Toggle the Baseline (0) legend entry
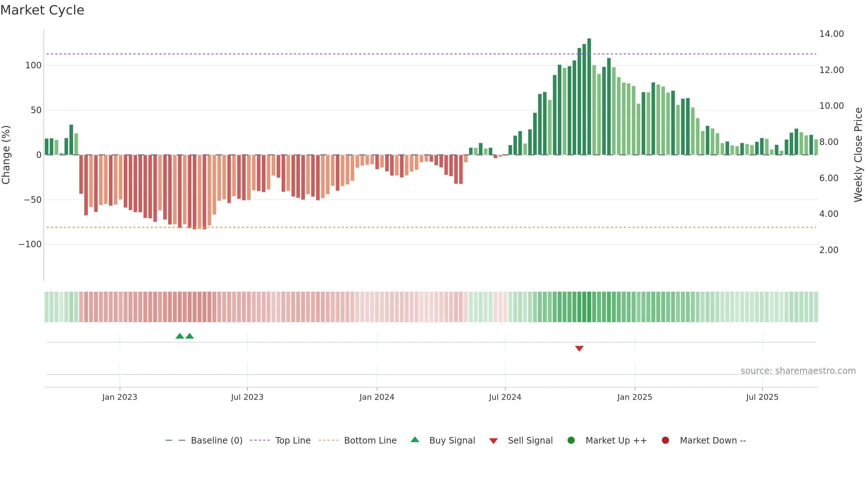This screenshot has width=868, height=488. click(x=204, y=440)
